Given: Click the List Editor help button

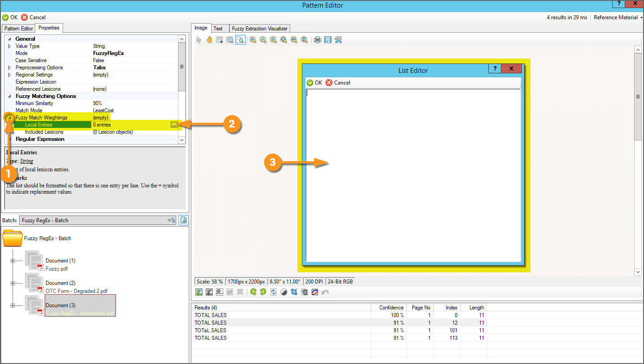Looking at the screenshot, I should (x=495, y=68).
